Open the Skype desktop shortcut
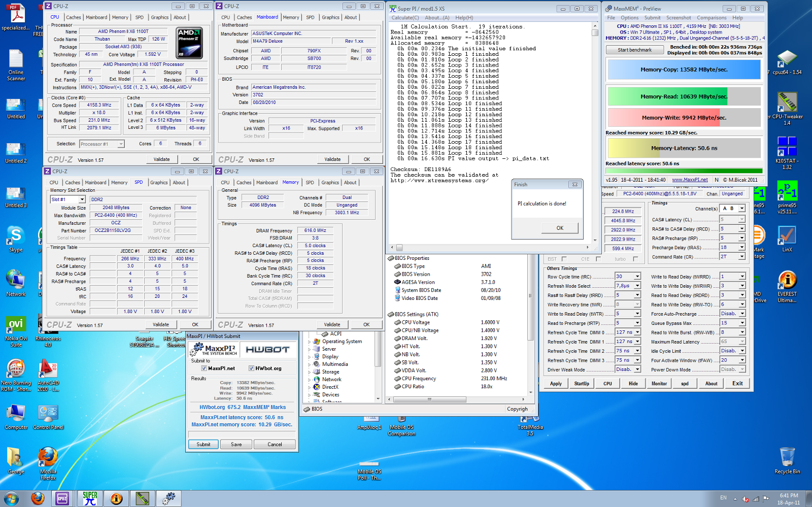The height and width of the screenshot is (507, 812). click(16, 239)
